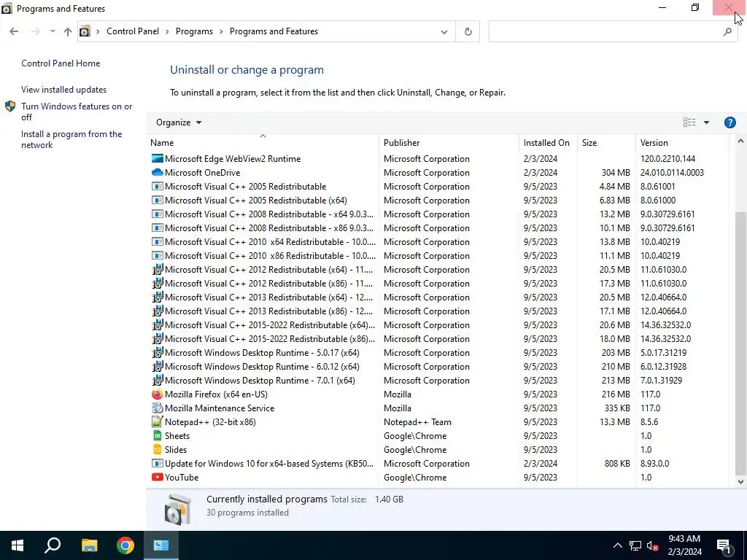Open File Explorer from the taskbar
Image resolution: width=747 pixels, height=560 pixels.
[89, 545]
